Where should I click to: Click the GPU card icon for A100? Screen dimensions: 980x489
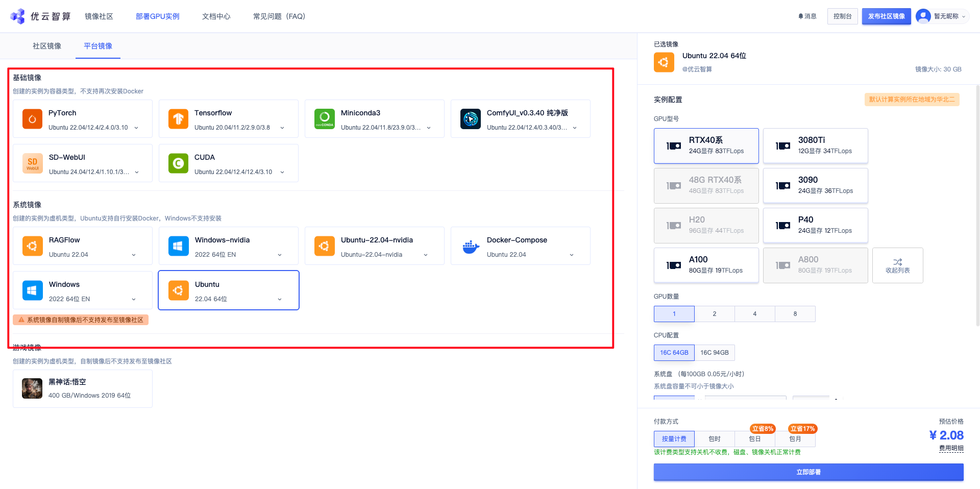click(x=674, y=265)
